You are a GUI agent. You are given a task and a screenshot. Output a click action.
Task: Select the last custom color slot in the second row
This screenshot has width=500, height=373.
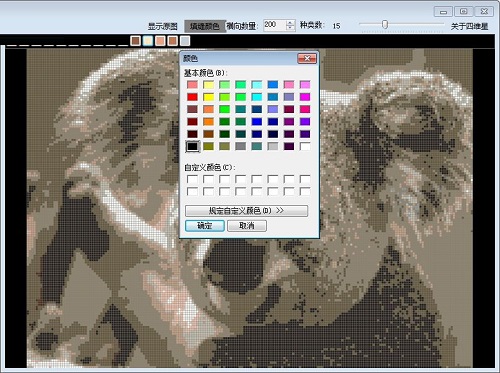click(x=305, y=191)
